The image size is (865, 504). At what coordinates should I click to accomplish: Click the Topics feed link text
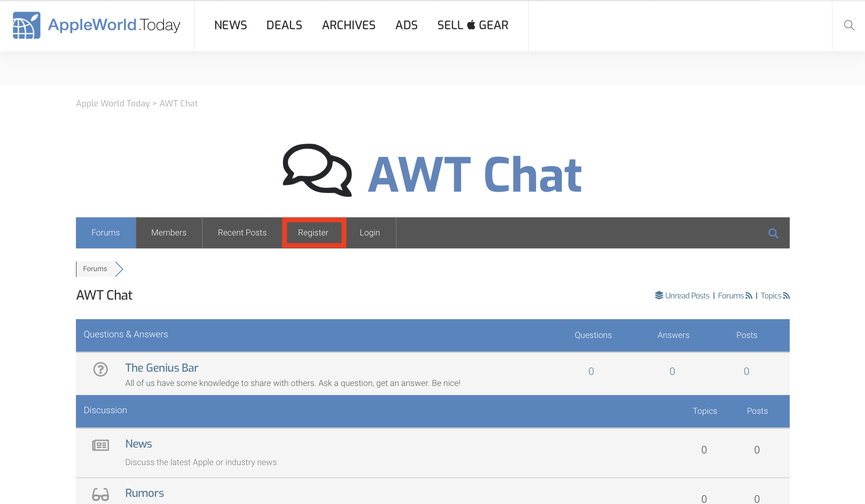771,296
